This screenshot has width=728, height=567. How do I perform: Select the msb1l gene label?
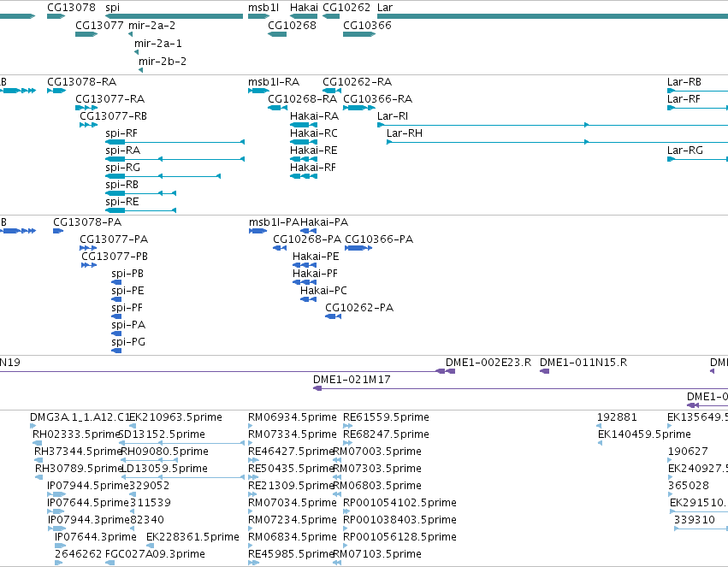[x=263, y=8]
